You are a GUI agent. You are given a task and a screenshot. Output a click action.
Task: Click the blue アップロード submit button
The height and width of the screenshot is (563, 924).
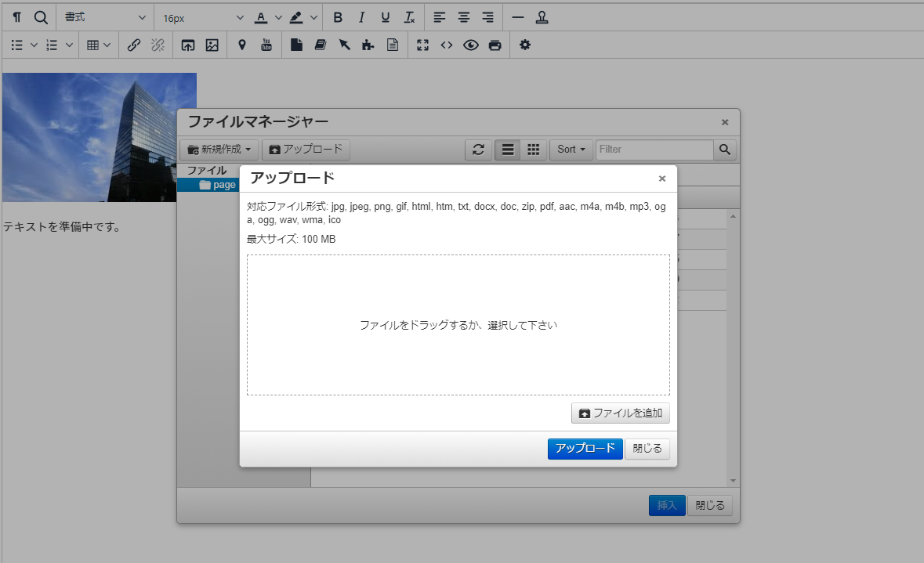585,449
